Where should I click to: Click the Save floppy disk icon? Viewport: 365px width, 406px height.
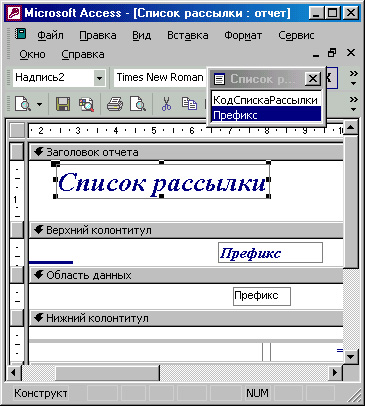63,104
